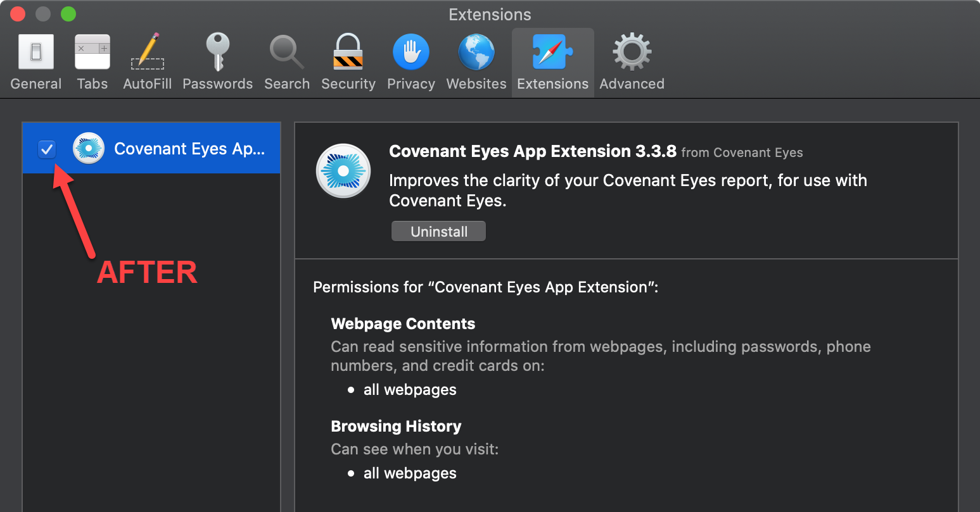Open the Websites globe pane
Viewport: 980px width, 512px height.
point(476,62)
